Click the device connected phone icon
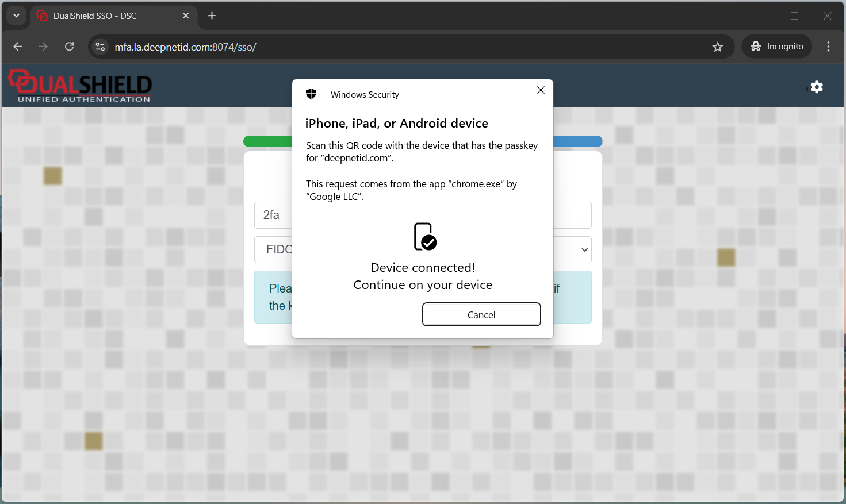Image resolution: width=846 pixels, height=504 pixels. (424, 237)
